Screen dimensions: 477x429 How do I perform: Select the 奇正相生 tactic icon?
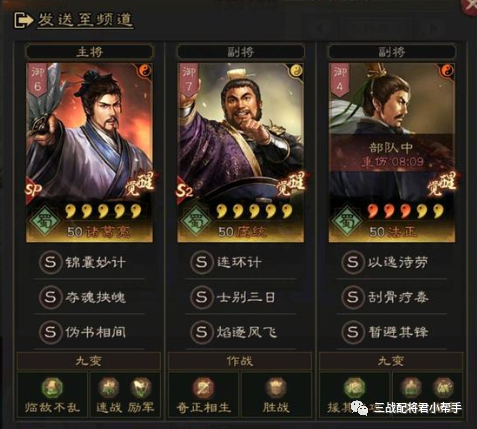pos(203,388)
